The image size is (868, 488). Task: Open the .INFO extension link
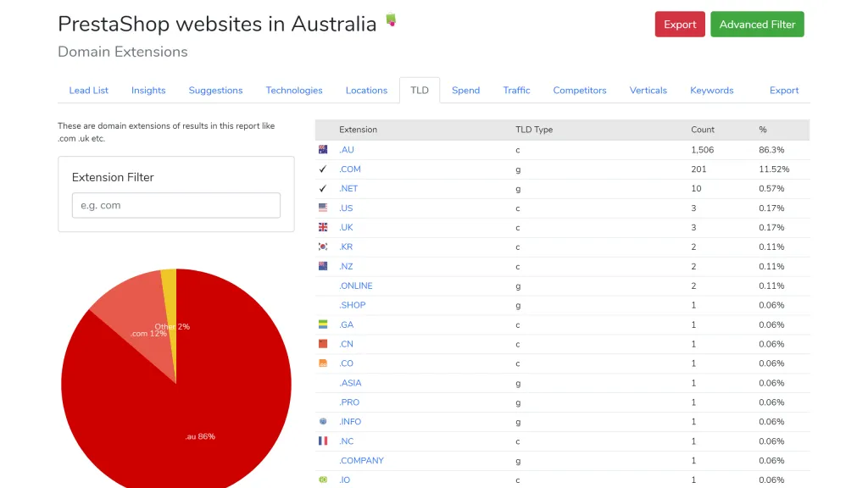350,422
